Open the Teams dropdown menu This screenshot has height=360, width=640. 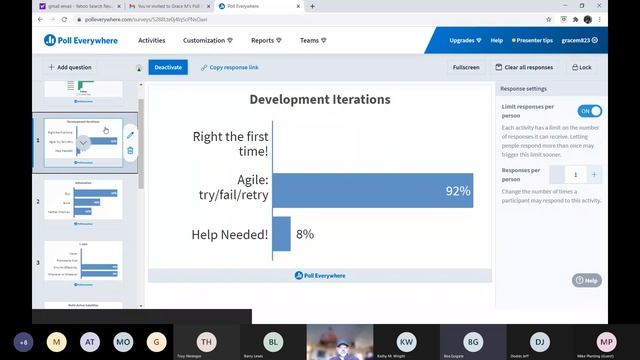313,40
